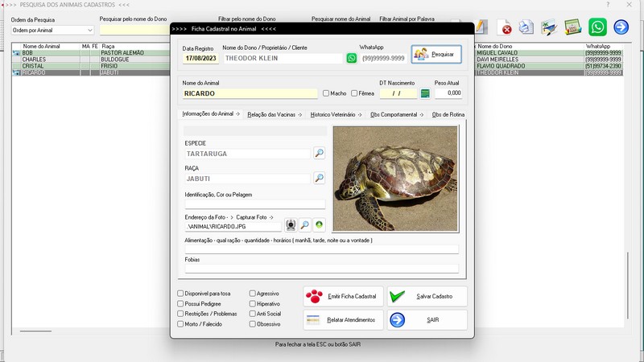Click the Salvar Cadastro button

click(x=427, y=296)
